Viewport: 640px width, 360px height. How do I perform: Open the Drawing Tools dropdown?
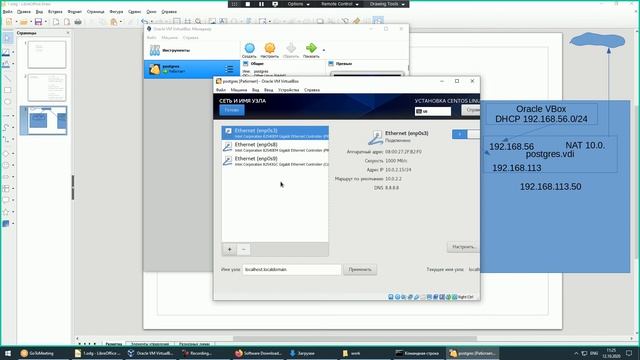(387, 4)
